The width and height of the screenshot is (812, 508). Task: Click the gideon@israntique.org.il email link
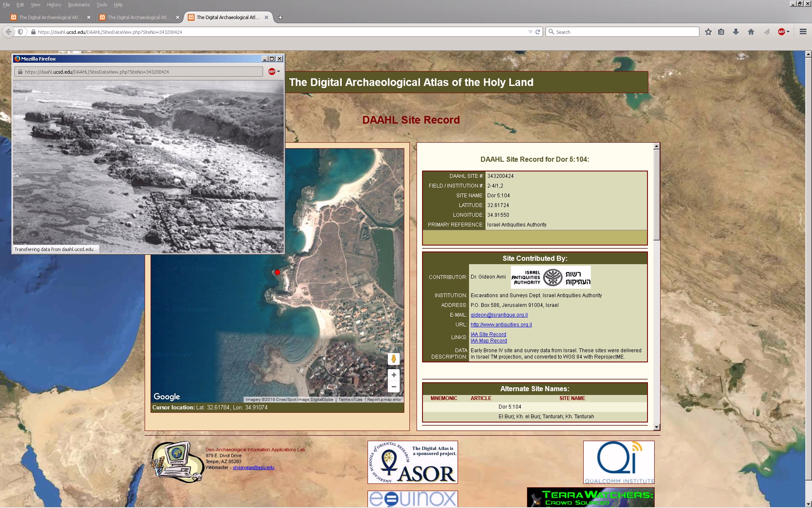coord(499,315)
